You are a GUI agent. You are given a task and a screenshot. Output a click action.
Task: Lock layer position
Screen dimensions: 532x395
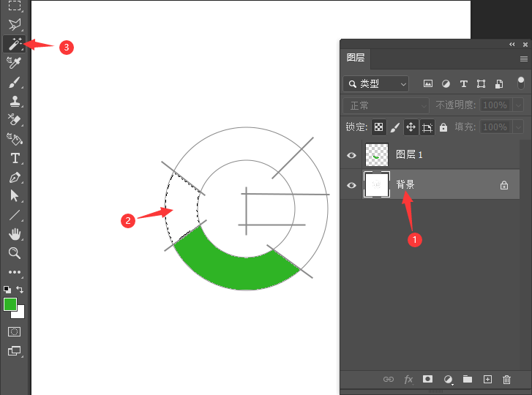pos(411,127)
